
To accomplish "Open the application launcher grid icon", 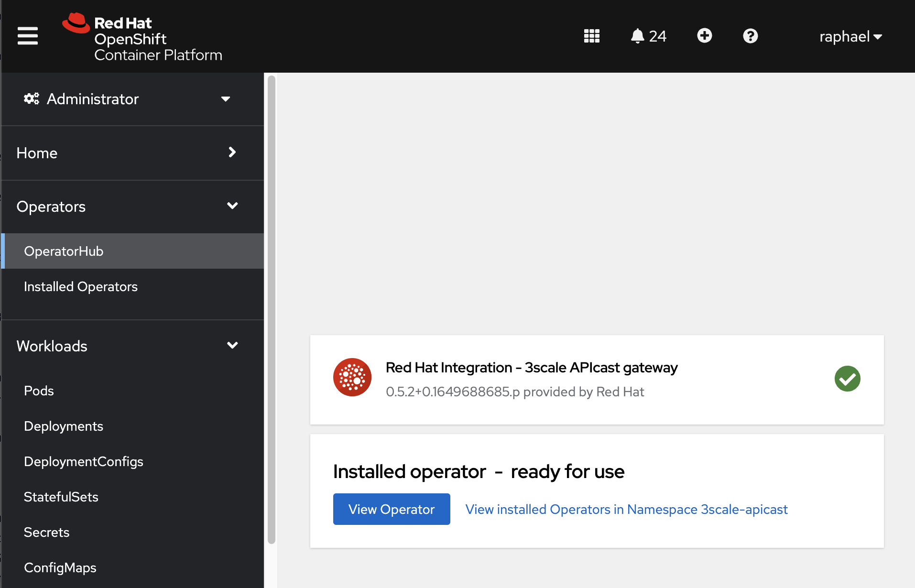I will (591, 36).
